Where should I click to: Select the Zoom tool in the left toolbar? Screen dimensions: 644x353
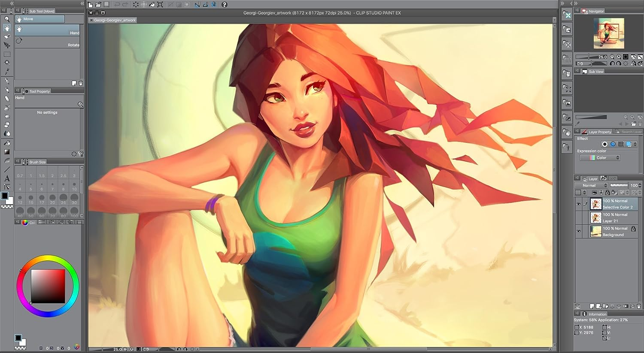[x=7, y=19]
